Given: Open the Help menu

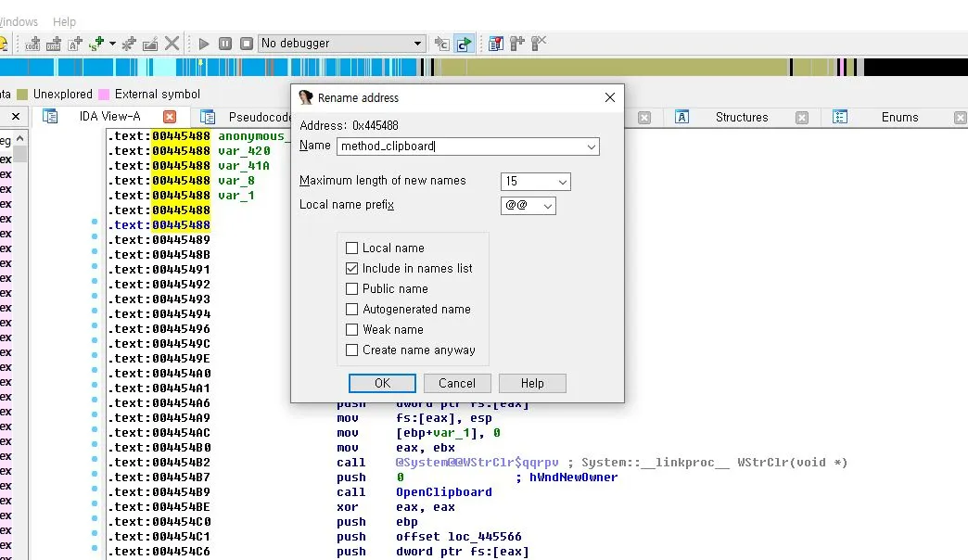Looking at the screenshot, I should click(64, 21).
